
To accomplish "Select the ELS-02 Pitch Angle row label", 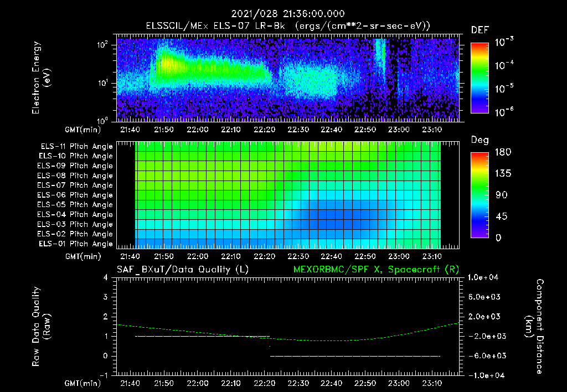I will point(75,234).
